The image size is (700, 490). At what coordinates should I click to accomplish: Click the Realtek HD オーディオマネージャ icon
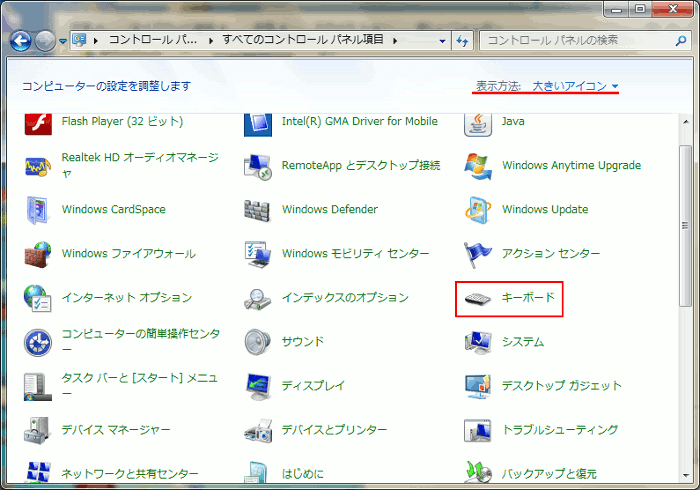coord(38,166)
